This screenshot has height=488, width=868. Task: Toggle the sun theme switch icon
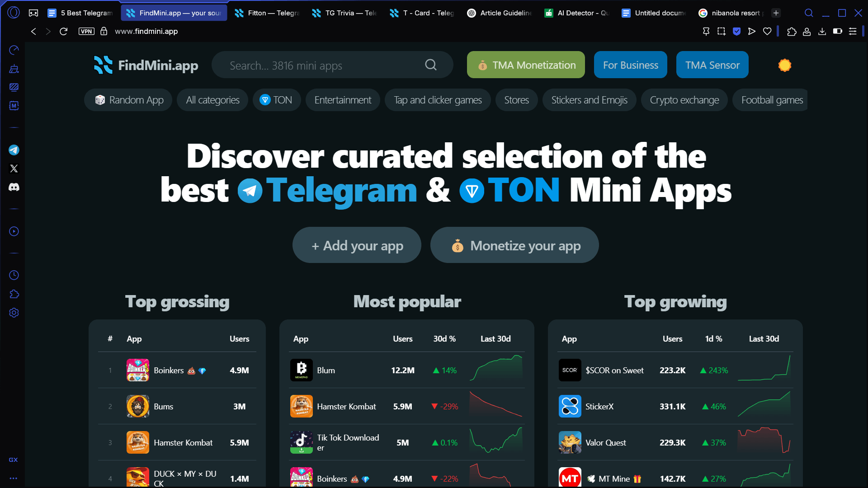(x=784, y=65)
